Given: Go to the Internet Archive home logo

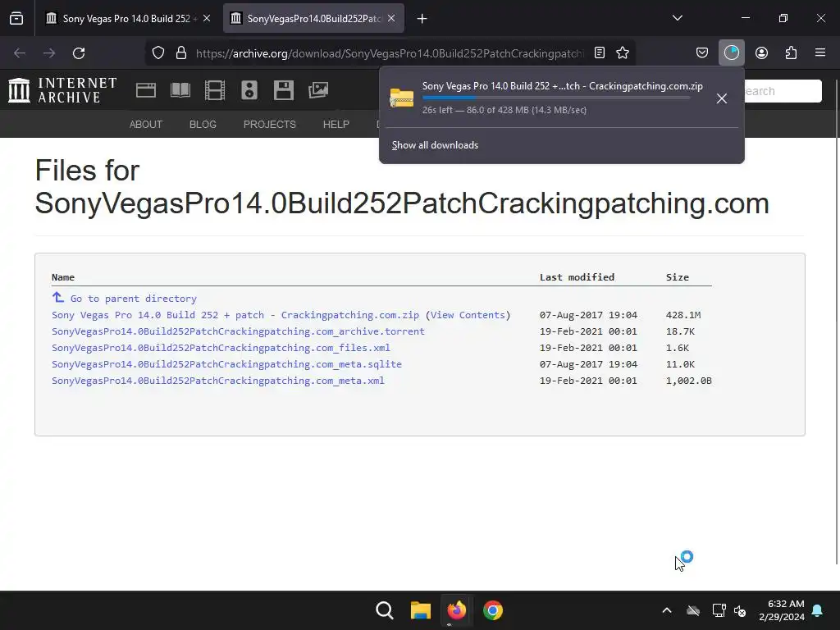Looking at the screenshot, I should [62, 90].
